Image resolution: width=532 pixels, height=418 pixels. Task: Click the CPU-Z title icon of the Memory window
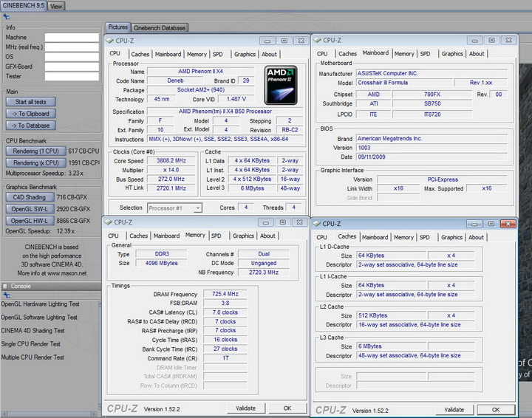tap(108, 222)
